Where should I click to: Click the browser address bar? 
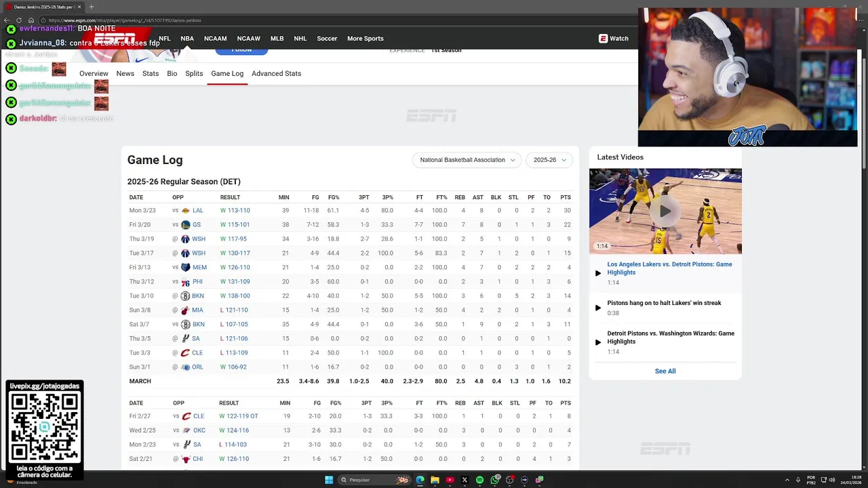339,20
